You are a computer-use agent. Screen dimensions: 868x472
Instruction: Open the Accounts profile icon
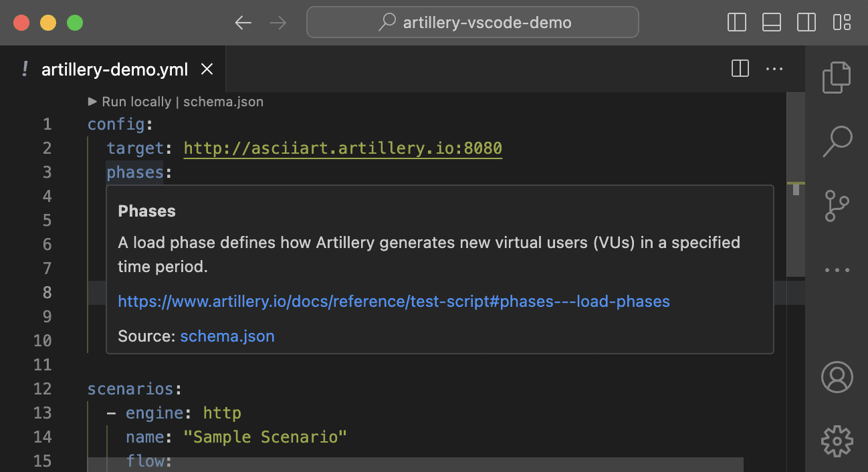837,377
